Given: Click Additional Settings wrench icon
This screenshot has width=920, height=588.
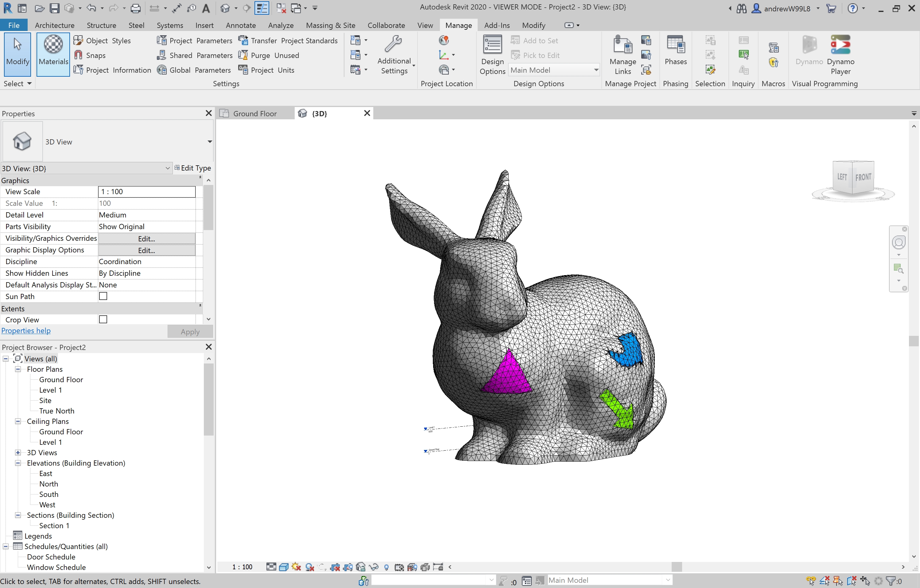Looking at the screenshot, I should click(x=393, y=44).
